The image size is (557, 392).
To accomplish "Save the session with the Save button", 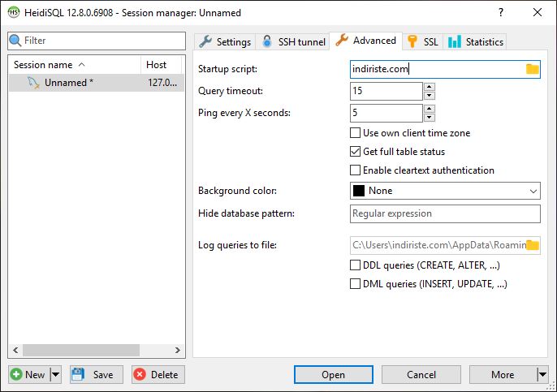I will pos(97,374).
